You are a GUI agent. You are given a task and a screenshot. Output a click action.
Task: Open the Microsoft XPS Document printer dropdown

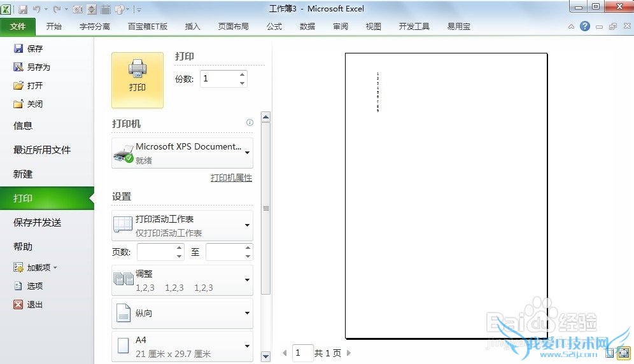click(x=182, y=153)
